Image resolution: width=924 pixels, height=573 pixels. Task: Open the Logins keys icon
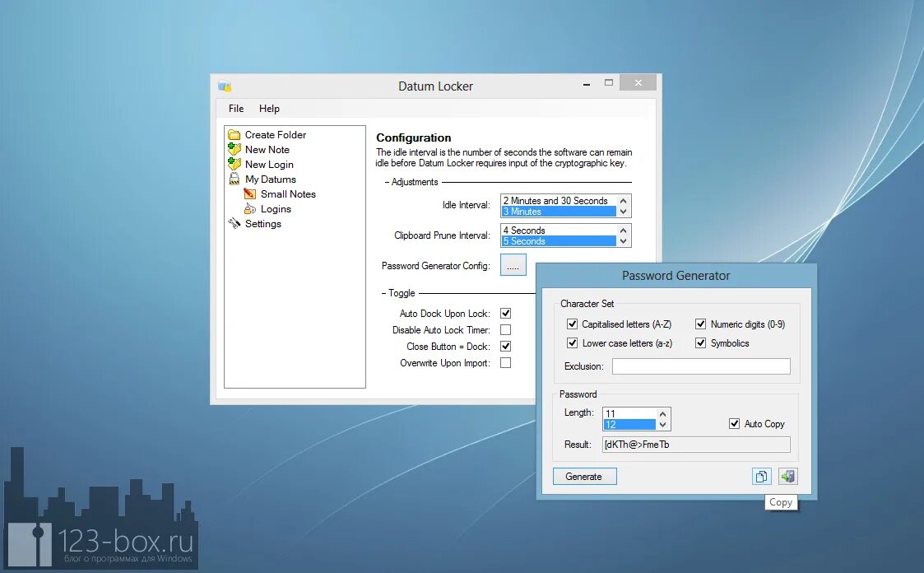pyautogui.click(x=250, y=208)
